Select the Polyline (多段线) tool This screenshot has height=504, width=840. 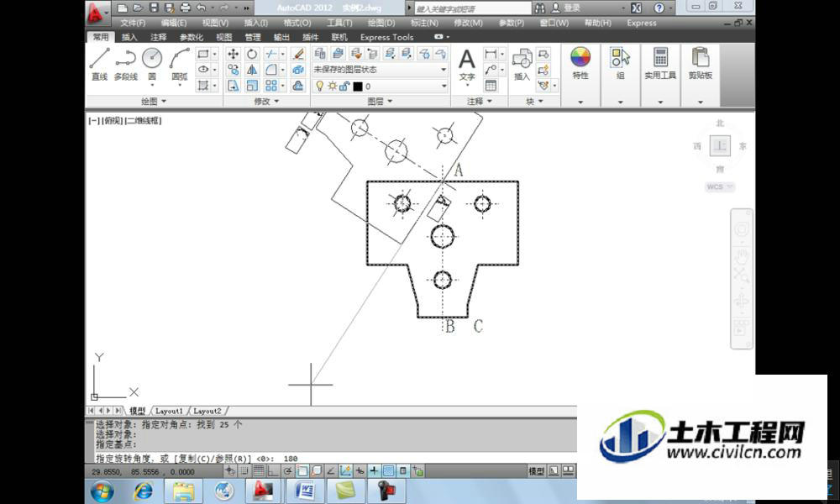[126, 63]
